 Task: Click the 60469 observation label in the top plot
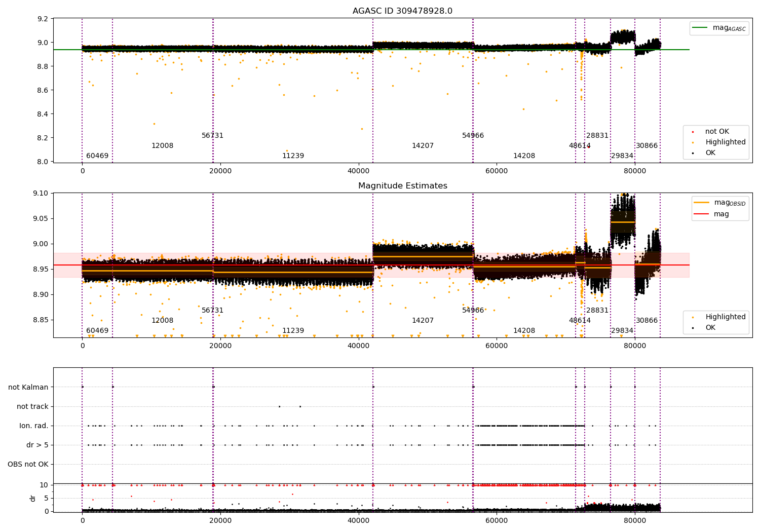[97, 156]
